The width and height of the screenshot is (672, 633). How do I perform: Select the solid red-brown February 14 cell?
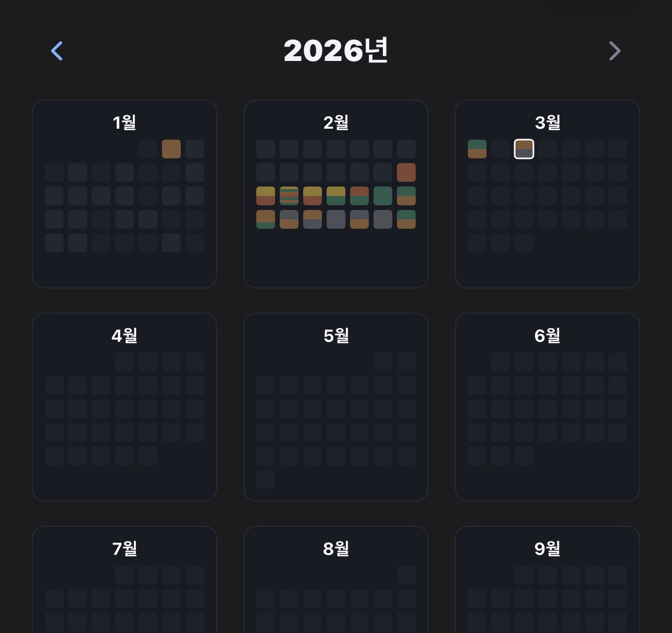click(x=406, y=172)
